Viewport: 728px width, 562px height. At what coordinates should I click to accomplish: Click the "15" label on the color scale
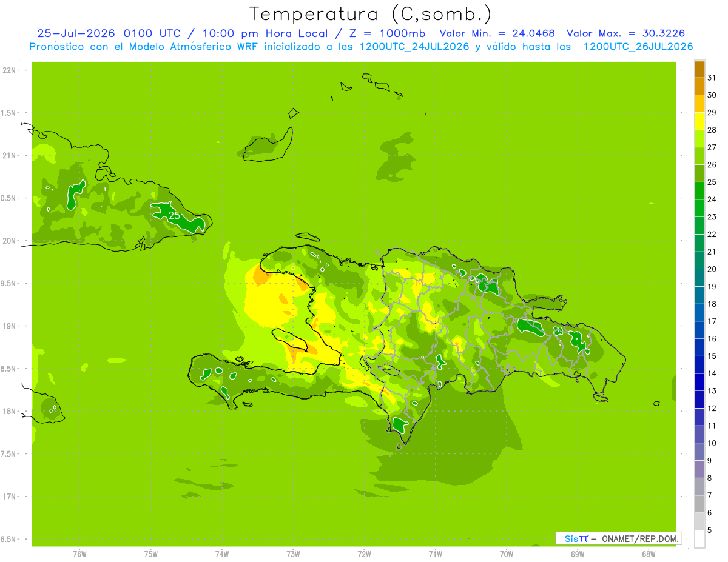click(x=712, y=356)
